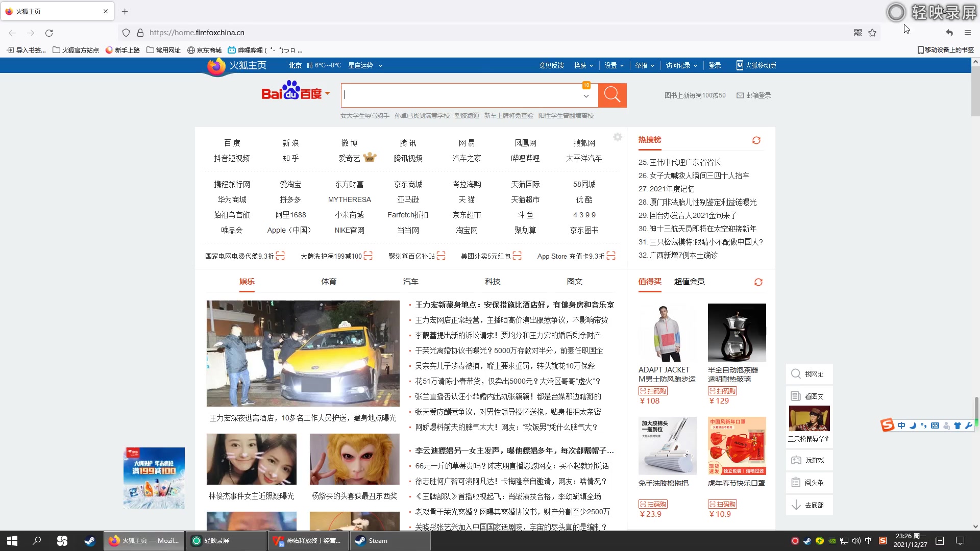Open the 京东商城 bookmark
Image resolution: width=980 pixels, height=551 pixels.
coord(204,50)
